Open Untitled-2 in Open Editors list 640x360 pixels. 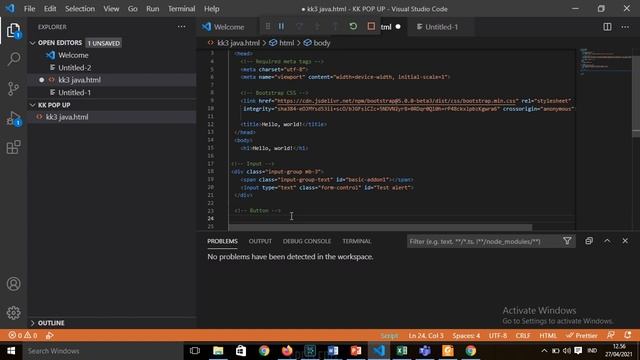112,68
